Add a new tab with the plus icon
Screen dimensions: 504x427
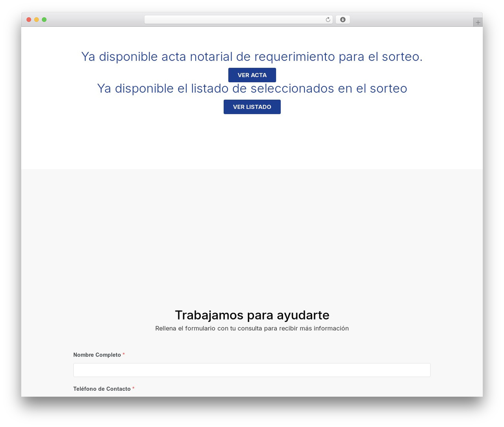[478, 22]
